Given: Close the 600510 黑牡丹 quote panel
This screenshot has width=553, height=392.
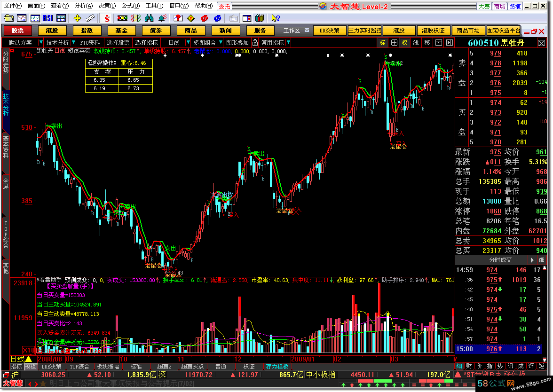Looking at the screenshot, I should (x=541, y=43).
